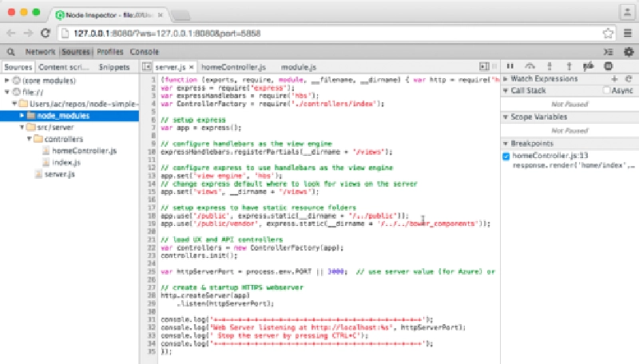Switch to module.js editor tab
639x364 pixels.
click(x=299, y=67)
